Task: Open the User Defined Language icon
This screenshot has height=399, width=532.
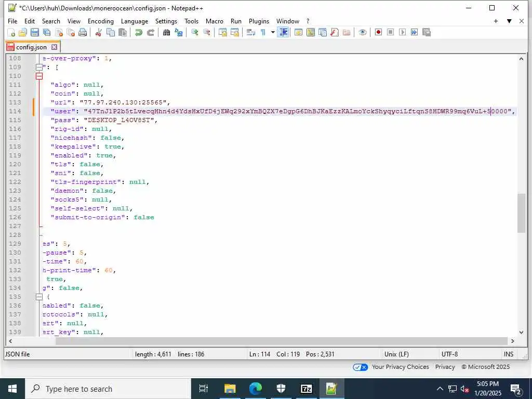Action: coord(299,32)
